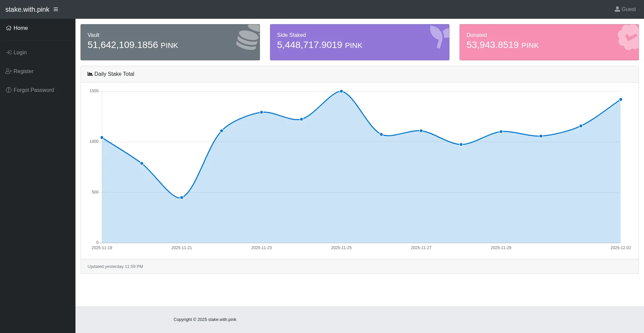Open the Login page from sidebar

[x=20, y=53]
